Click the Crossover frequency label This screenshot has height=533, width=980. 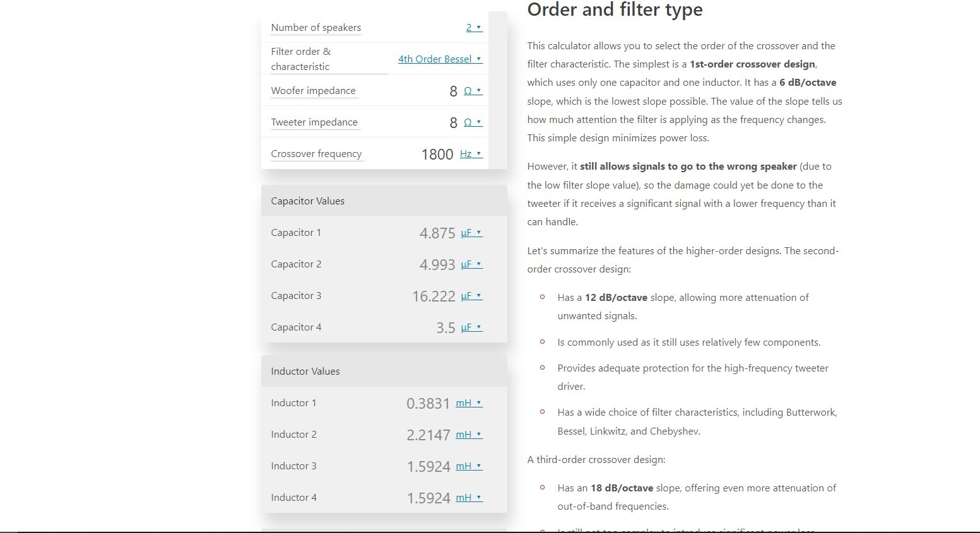(x=316, y=154)
